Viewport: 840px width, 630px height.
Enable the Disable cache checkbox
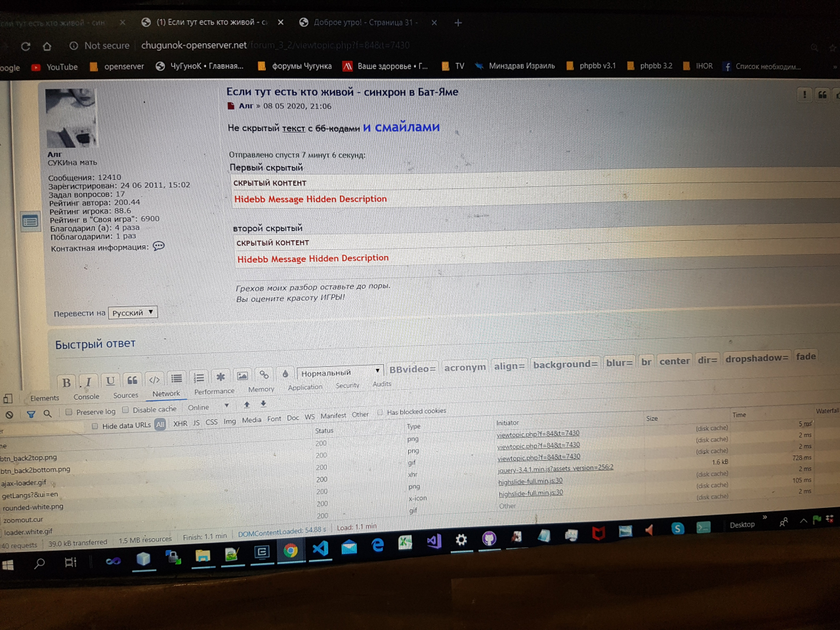pyautogui.click(x=125, y=410)
